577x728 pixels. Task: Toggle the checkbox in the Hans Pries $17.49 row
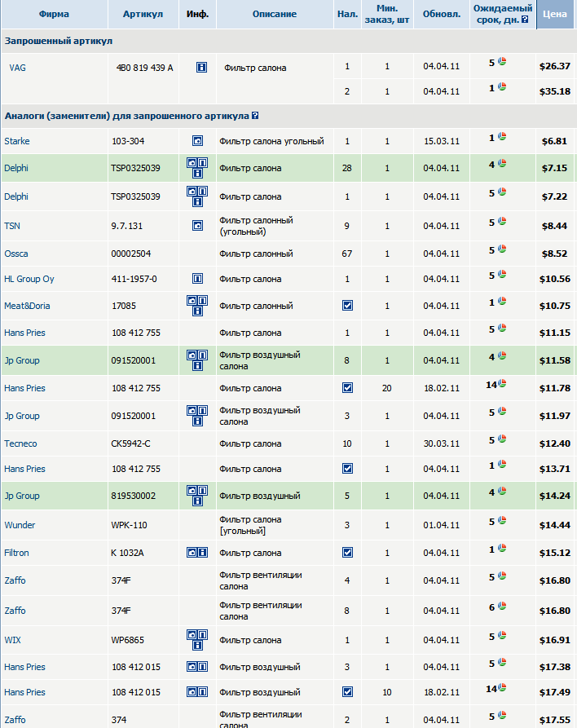[x=347, y=692]
